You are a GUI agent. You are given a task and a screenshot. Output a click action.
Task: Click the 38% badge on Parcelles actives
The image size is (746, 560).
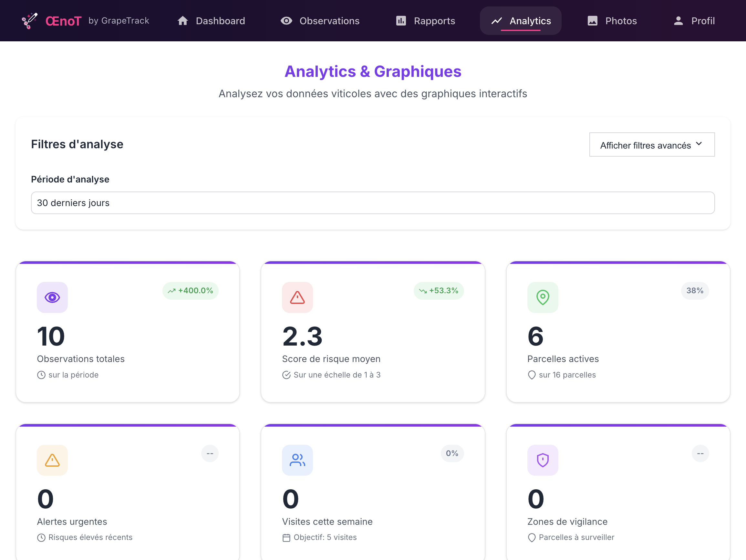[695, 290]
